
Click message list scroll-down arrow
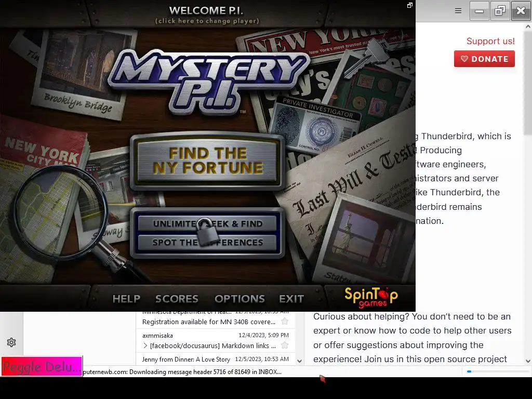[x=299, y=361]
